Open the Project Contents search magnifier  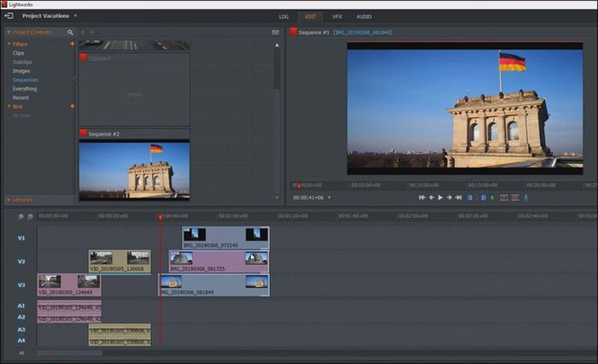coord(70,32)
